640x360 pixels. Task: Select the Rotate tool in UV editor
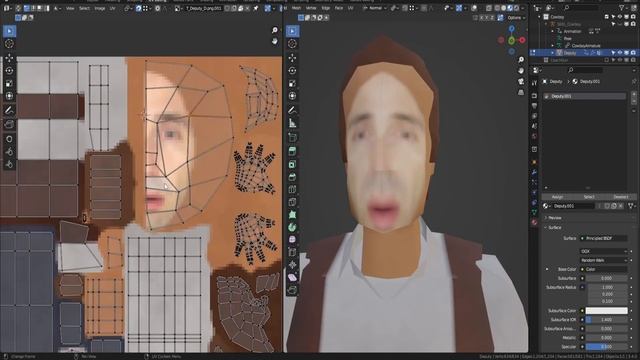9,71
